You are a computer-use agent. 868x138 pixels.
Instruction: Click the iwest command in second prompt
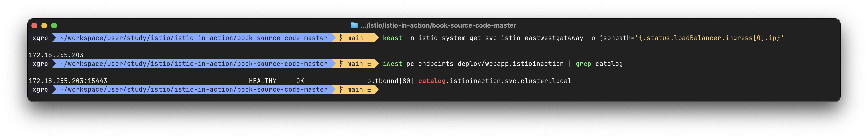393,64
